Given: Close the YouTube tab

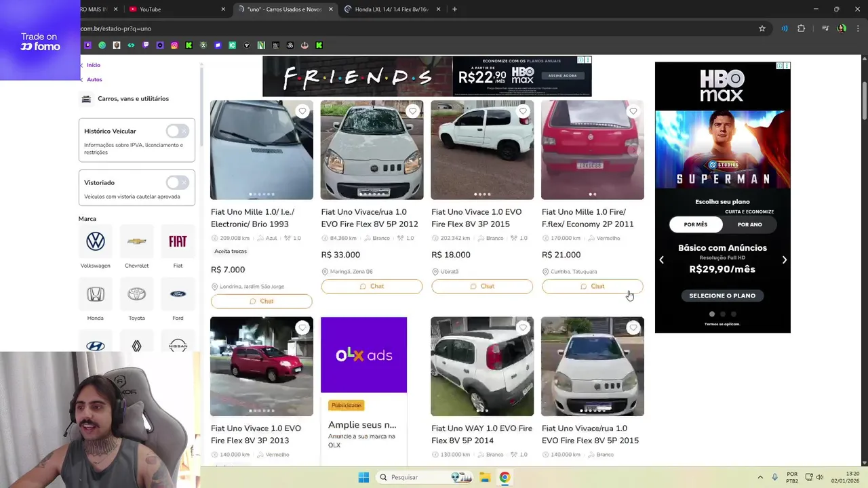Looking at the screenshot, I should [223, 9].
